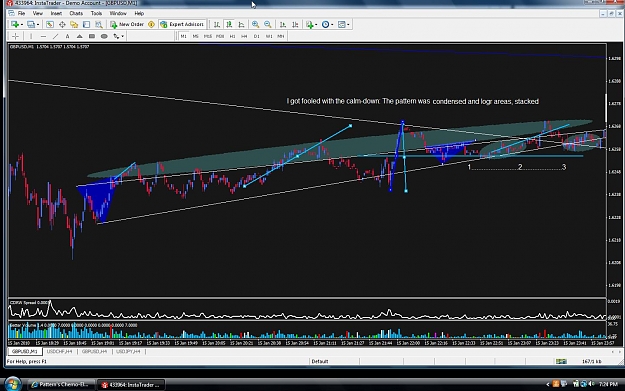
Task: Click the Default profile in status bar
Action: 320,362
